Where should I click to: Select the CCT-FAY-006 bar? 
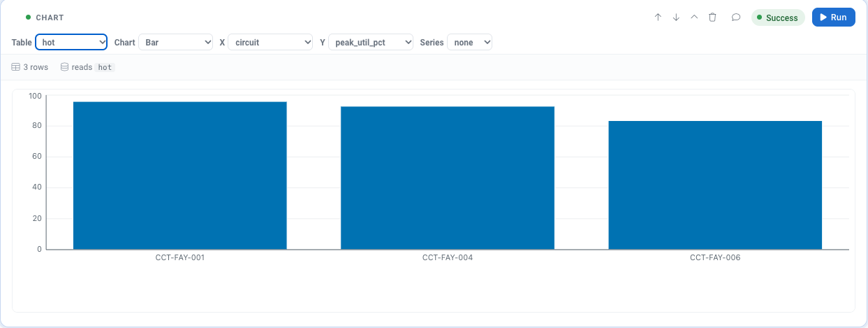715,185
